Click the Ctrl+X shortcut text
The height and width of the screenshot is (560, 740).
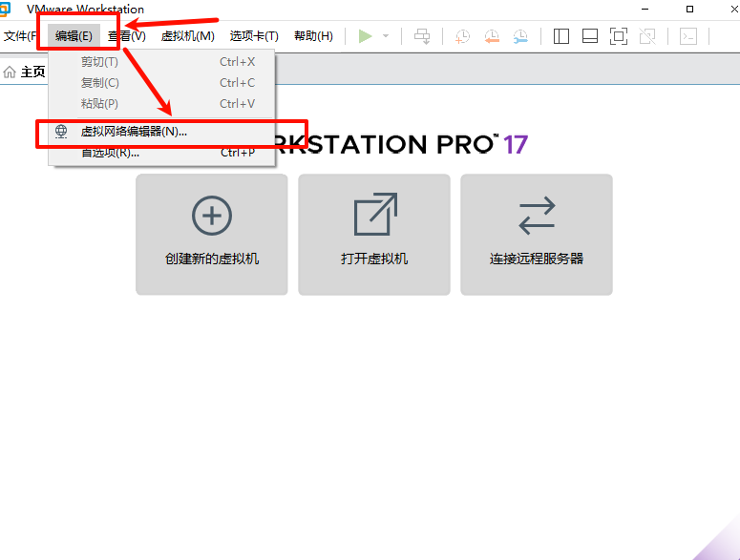coord(238,62)
